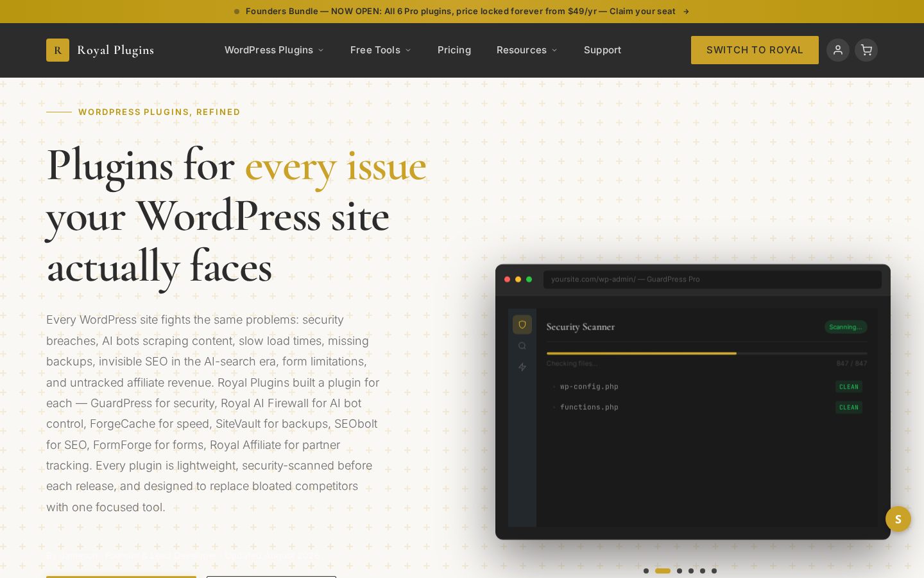Go home via Royal Plugins wordmark
Screen dimensions: 924x578
tap(116, 50)
